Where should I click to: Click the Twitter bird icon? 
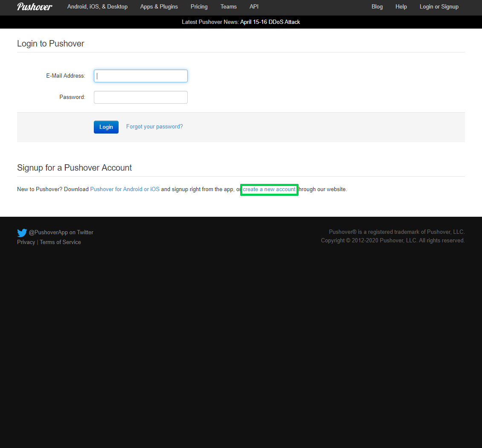(x=22, y=233)
